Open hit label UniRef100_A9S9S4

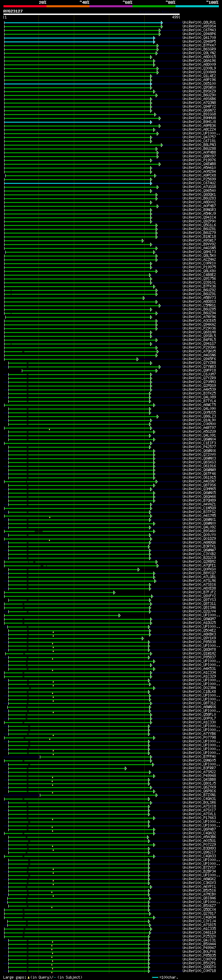(x=199, y=26)
